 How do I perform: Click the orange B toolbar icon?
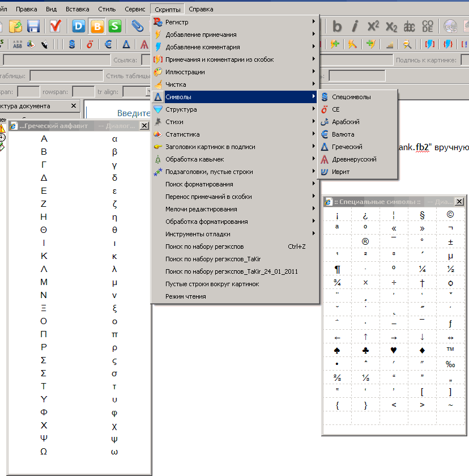tap(97, 26)
